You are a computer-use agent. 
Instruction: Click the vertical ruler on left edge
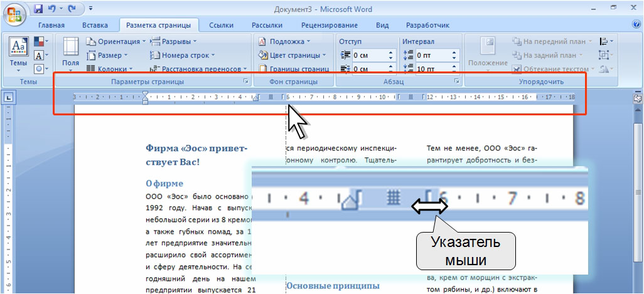pos(9,199)
